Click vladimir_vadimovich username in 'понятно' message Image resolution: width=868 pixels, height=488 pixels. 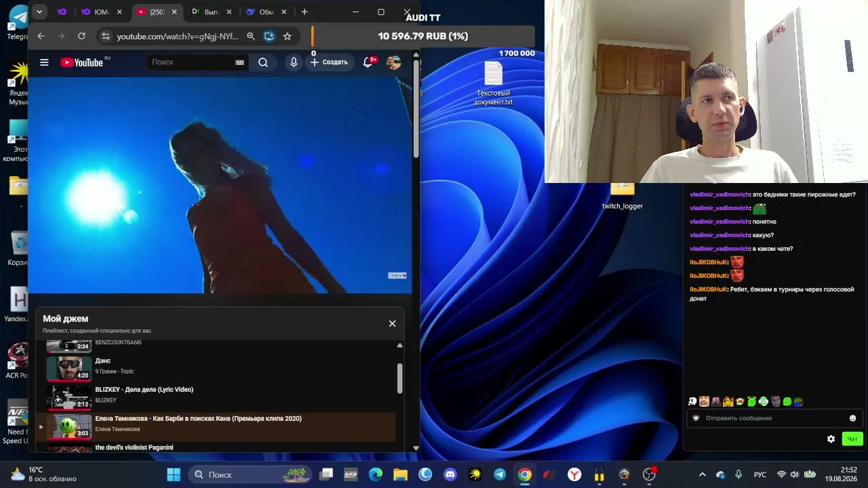(719, 222)
